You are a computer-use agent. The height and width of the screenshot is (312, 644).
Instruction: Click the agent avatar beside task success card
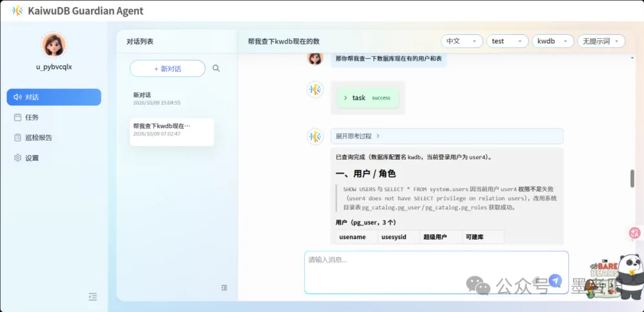315,90
